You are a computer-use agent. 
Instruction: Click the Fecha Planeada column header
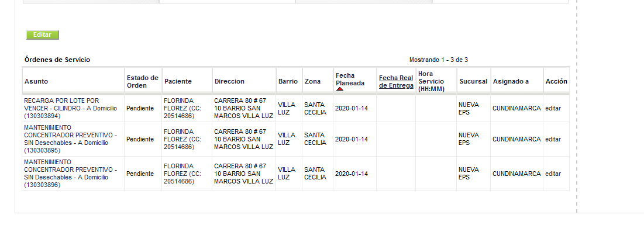point(350,79)
